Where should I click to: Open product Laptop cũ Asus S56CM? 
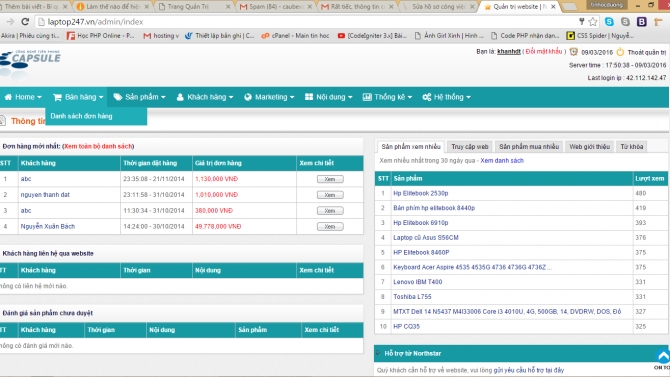tap(426, 238)
